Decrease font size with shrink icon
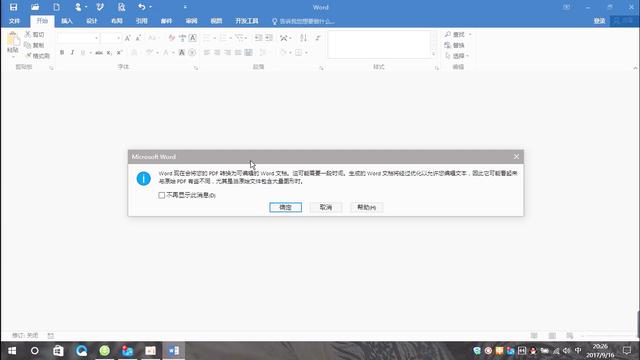The width and height of the screenshot is (640, 360). click(138, 38)
